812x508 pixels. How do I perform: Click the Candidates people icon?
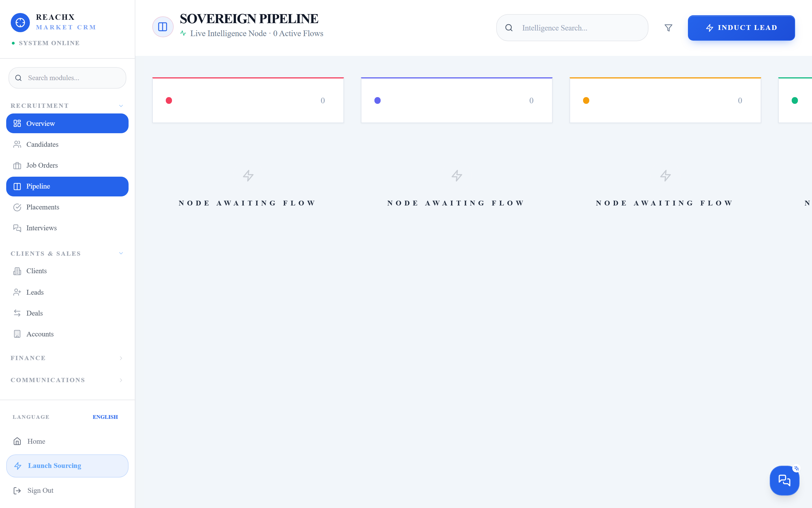[x=17, y=144]
